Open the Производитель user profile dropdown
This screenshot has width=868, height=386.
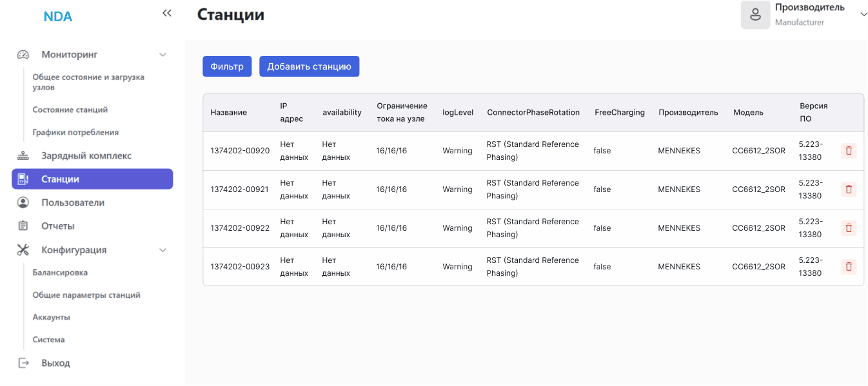(863, 15)
